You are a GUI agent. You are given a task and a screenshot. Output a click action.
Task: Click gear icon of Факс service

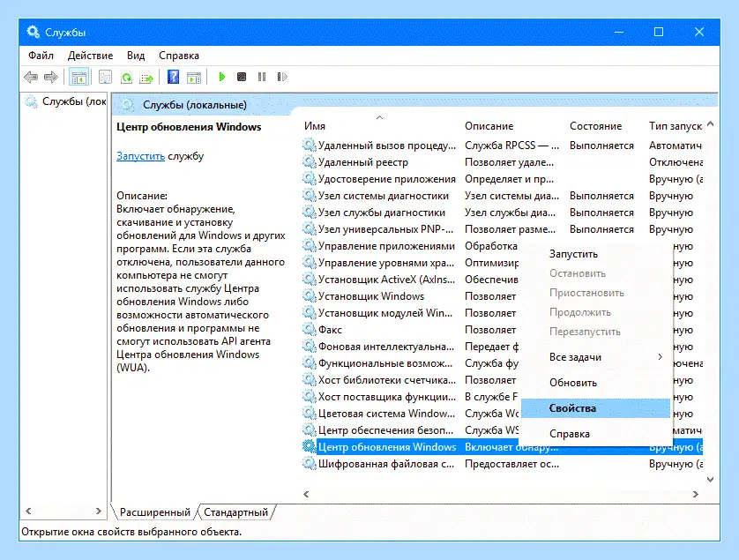click(x=309, y=330)
